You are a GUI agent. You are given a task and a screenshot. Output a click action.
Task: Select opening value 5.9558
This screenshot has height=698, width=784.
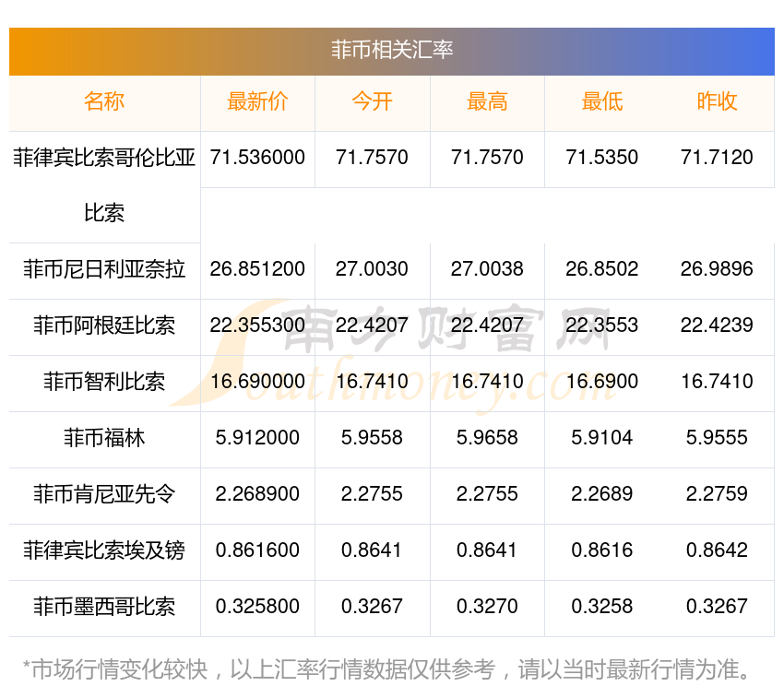click(x=372, y=438)
